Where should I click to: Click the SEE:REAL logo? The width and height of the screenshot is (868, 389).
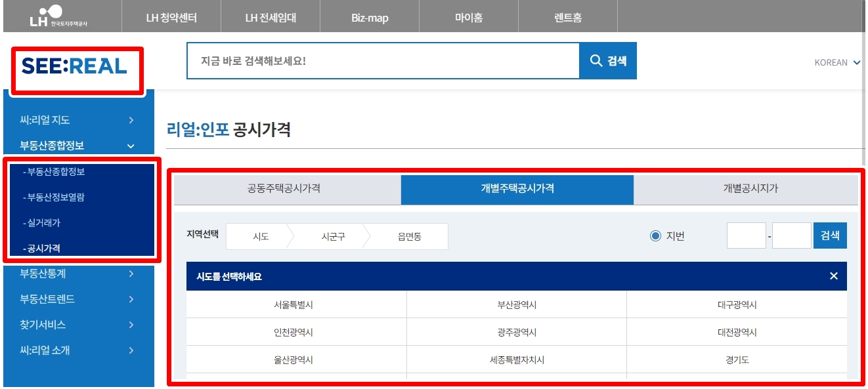74,66
